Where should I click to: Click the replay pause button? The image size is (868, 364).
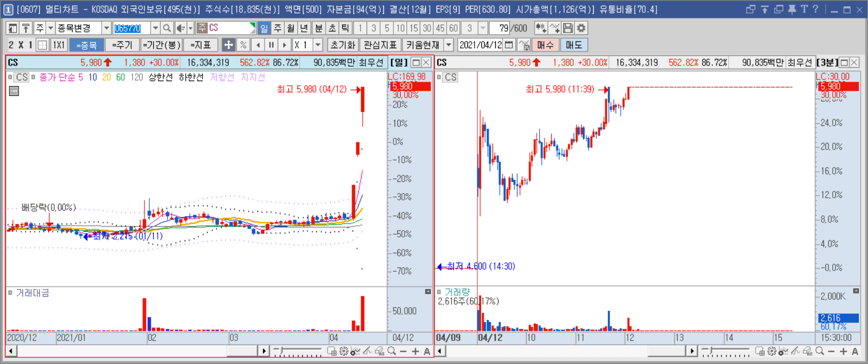point(271,45)
